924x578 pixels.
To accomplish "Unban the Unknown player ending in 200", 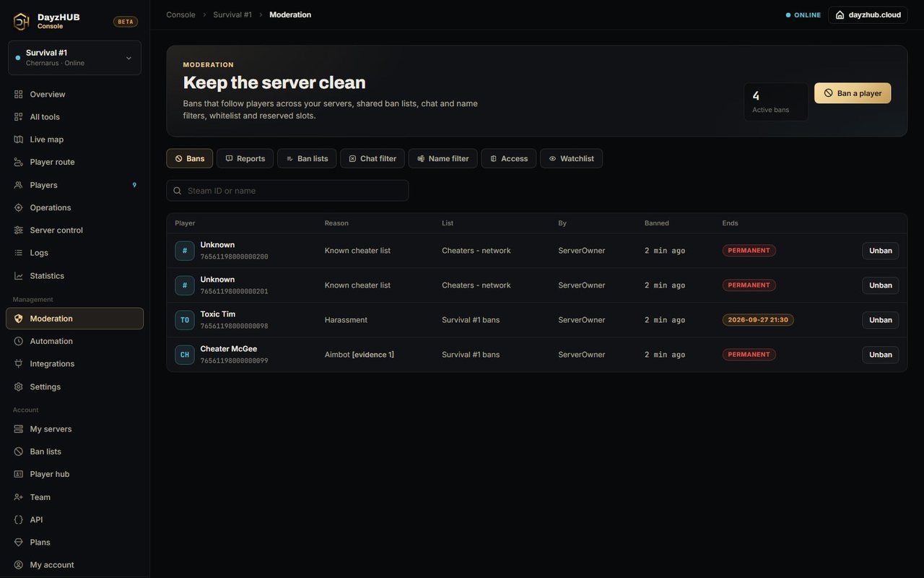I will [x=881, y=251].
